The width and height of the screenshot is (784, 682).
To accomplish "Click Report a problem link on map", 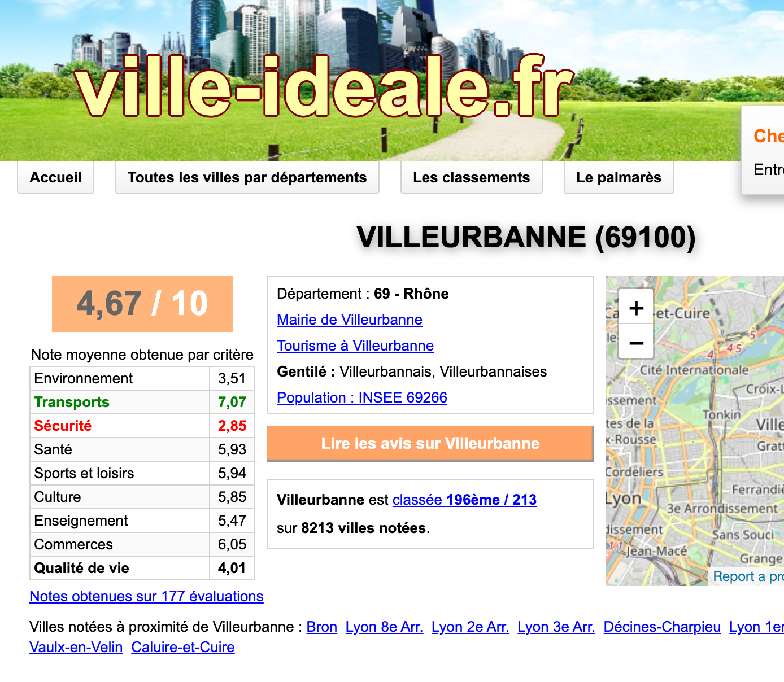I will pyautogui.click(x=748, y=576).
